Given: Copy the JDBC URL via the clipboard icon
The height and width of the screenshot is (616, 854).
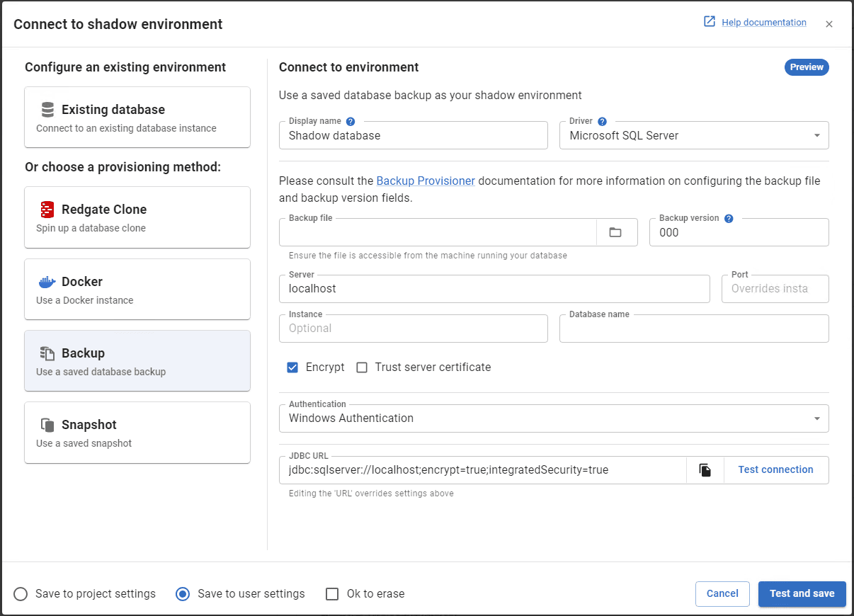Looking at the screenshot, I should (x=705, y=469).
